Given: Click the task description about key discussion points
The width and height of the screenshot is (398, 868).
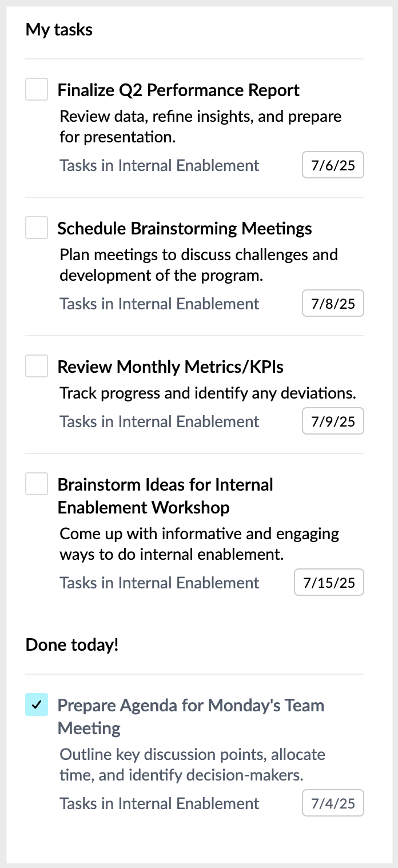Looking at the screenshot, I should click(193, 765).
